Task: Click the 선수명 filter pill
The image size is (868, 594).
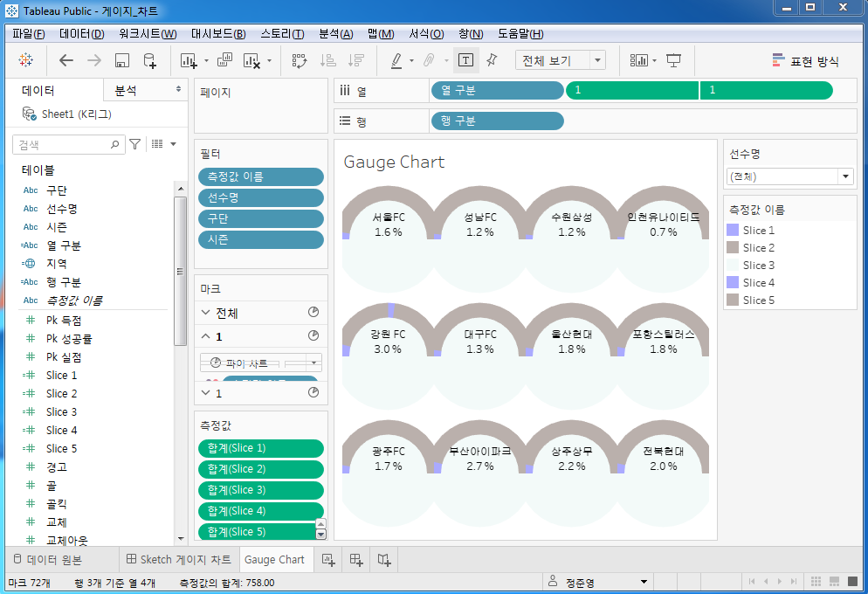Action: 261,197
